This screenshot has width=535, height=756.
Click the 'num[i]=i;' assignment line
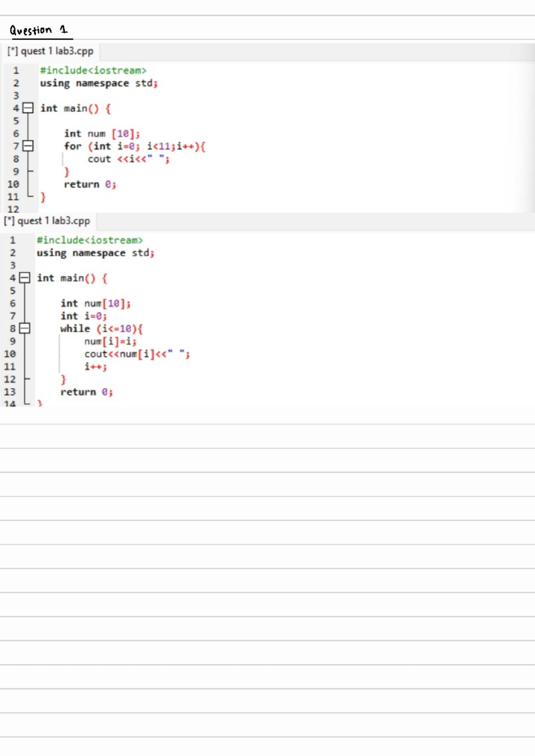pyautogui.click(x=110, y=341)
